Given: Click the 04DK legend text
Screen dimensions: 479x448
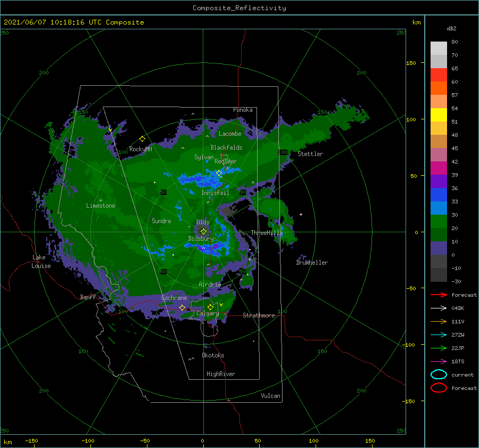Looking at the screenshot, I should pos(458,308).
